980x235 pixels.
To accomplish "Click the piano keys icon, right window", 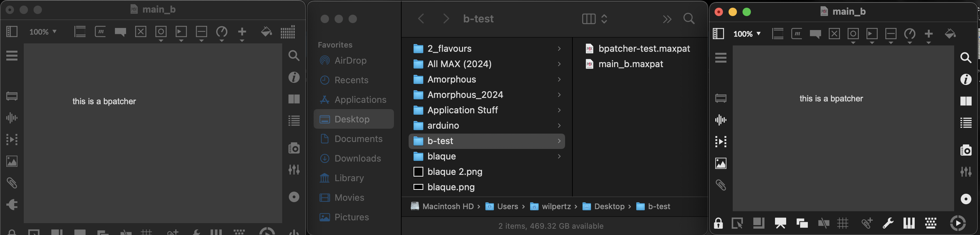I will 909,223.
